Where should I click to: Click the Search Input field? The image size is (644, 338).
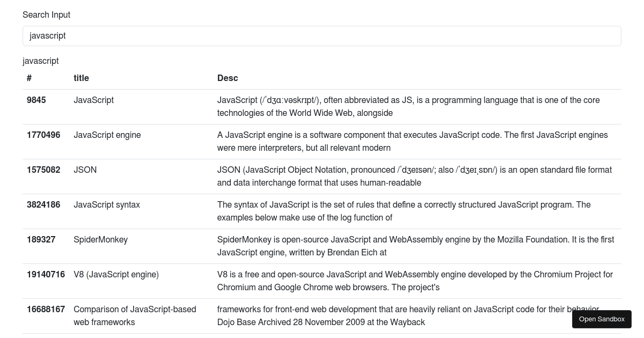tap(322, 36)
